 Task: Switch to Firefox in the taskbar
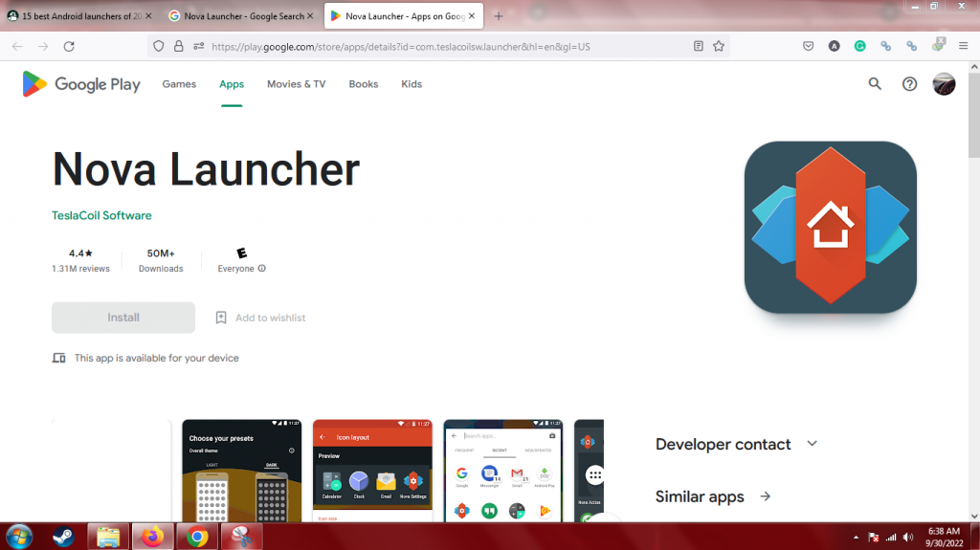tap(152, 537)
